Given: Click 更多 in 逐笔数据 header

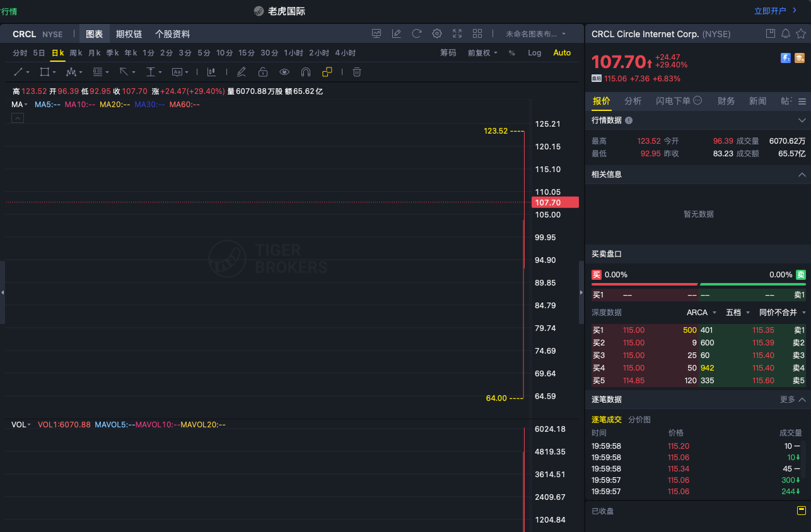Looking at the screenshot, I should (x=788, y=400).
